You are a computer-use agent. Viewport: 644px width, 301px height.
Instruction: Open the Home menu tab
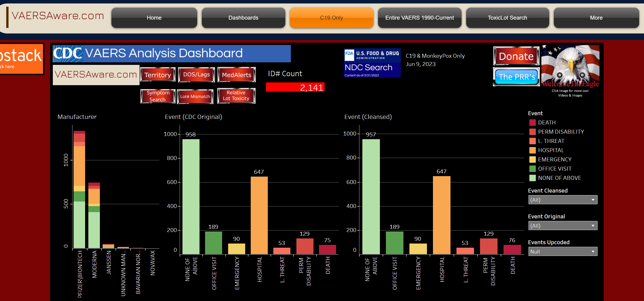pyautogui.click(x=154, y=18)
